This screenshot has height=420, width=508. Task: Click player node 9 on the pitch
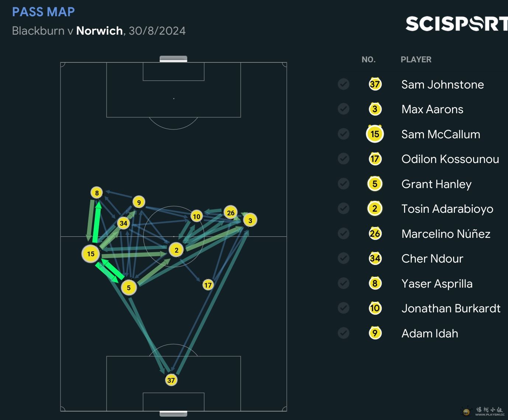tap(139, 202)
